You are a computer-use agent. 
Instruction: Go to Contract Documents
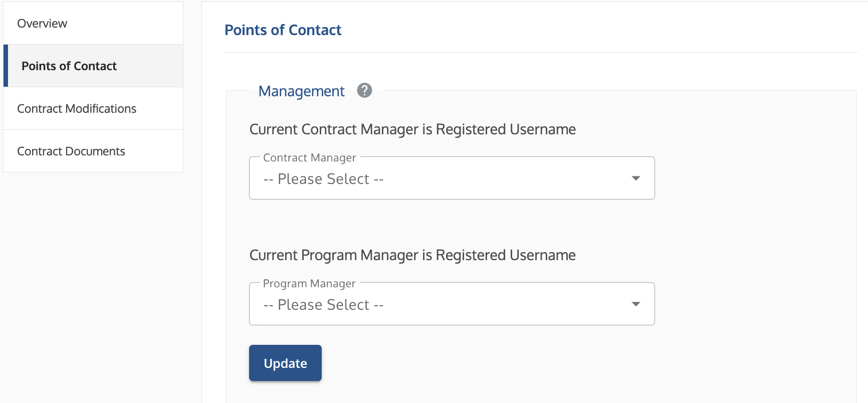(x=71, y=151)
